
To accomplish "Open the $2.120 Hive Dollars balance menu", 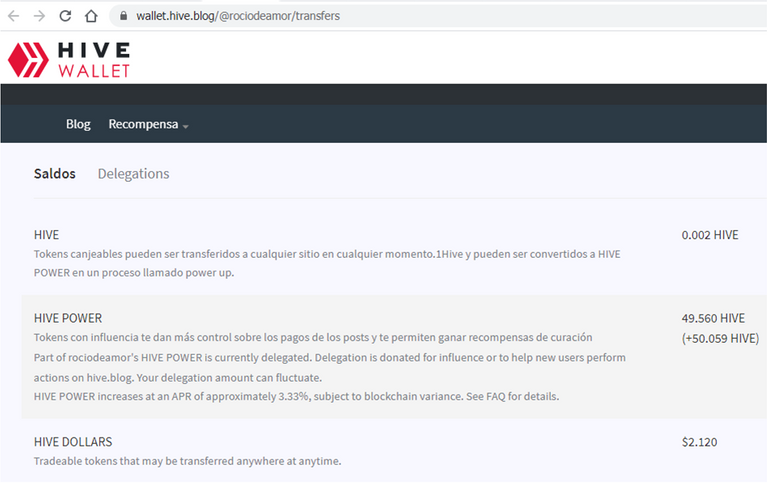I will [x=699, y=442].
